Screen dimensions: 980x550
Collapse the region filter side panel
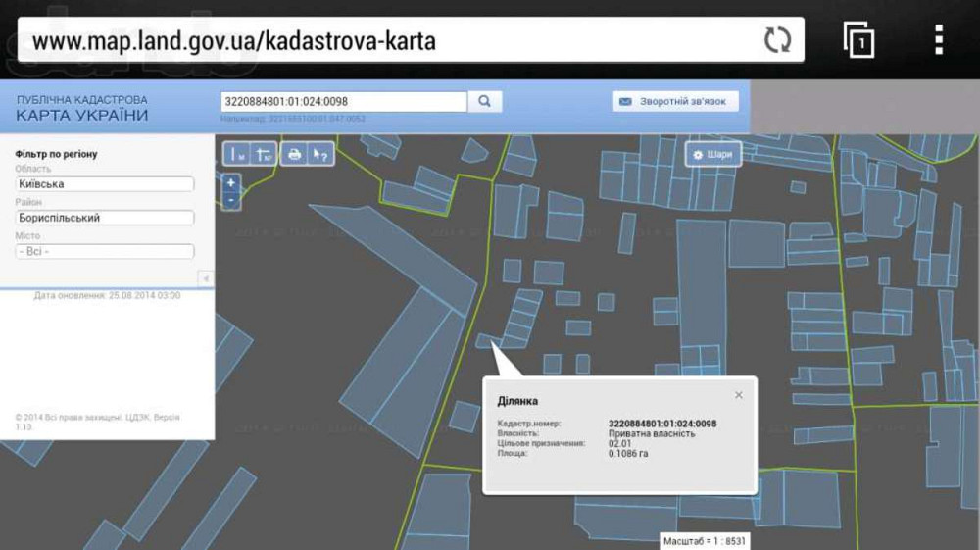coord(206,278)
